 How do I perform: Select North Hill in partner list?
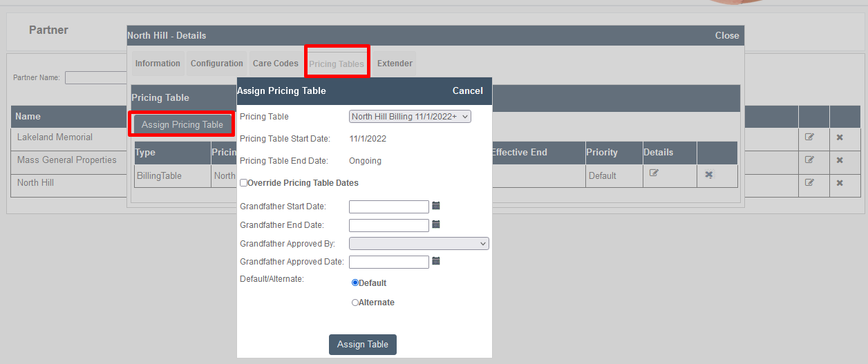(x=35, y=182)
